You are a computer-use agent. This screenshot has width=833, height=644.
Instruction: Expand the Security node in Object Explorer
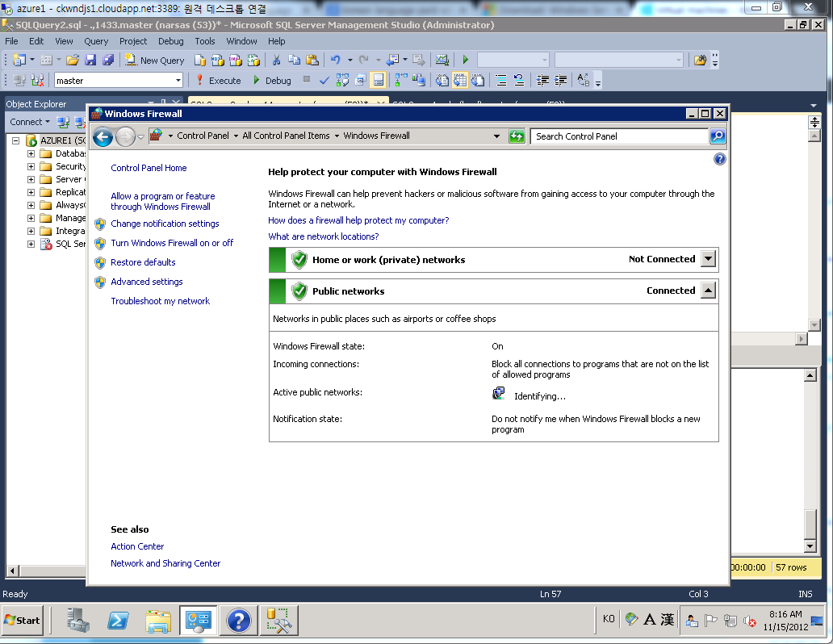31,166
